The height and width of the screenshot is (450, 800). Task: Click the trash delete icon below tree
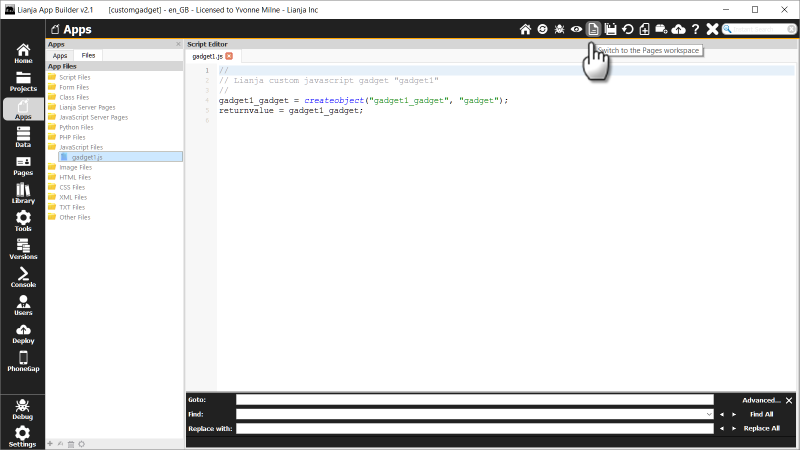(x=71, y=444)
